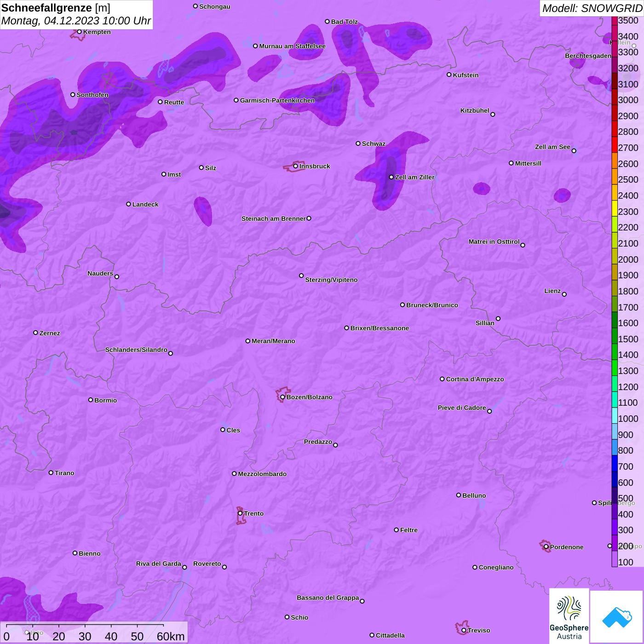Click the date line Montag, 04.12.2023 10:00 Uhr
Screen dimensions: 644x644
tap(76, 21)
